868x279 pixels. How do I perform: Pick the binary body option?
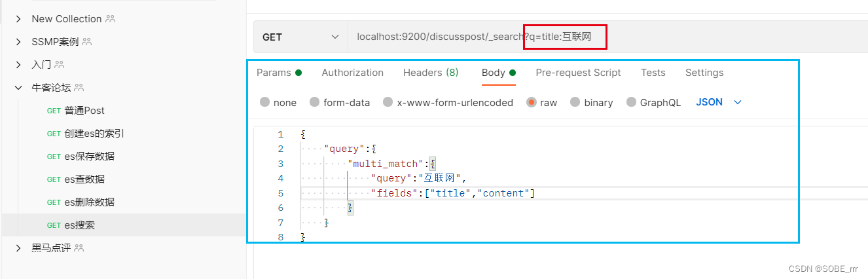pos(575,102)
